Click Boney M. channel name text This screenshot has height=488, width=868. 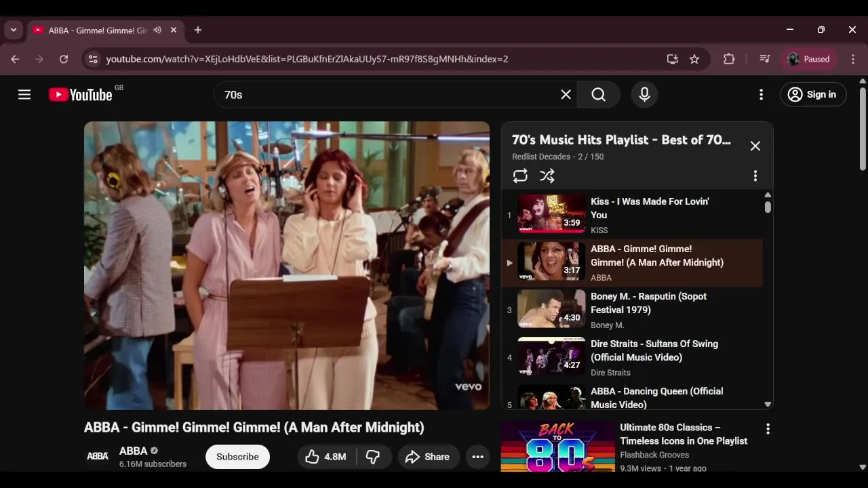pos(608,325)
